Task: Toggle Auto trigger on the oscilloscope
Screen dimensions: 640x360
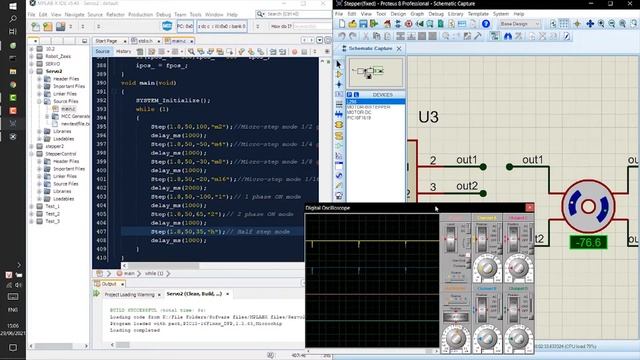Action: pos(468,255)
